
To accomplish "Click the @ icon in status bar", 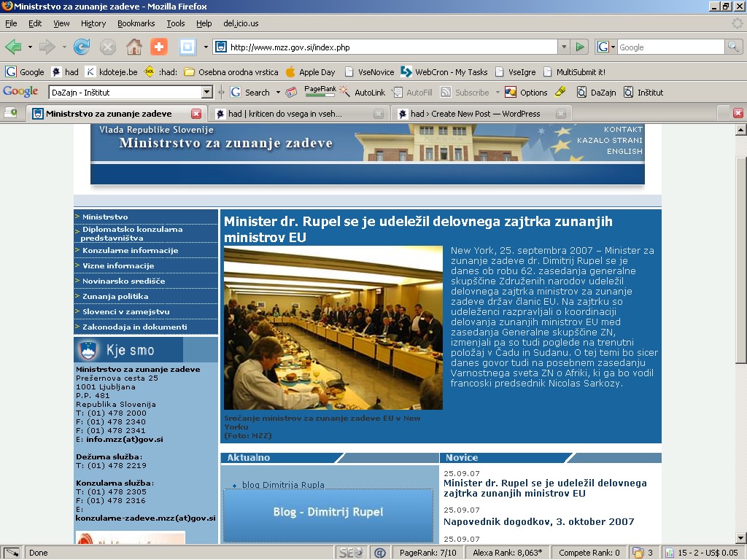I will coord(379,553).
